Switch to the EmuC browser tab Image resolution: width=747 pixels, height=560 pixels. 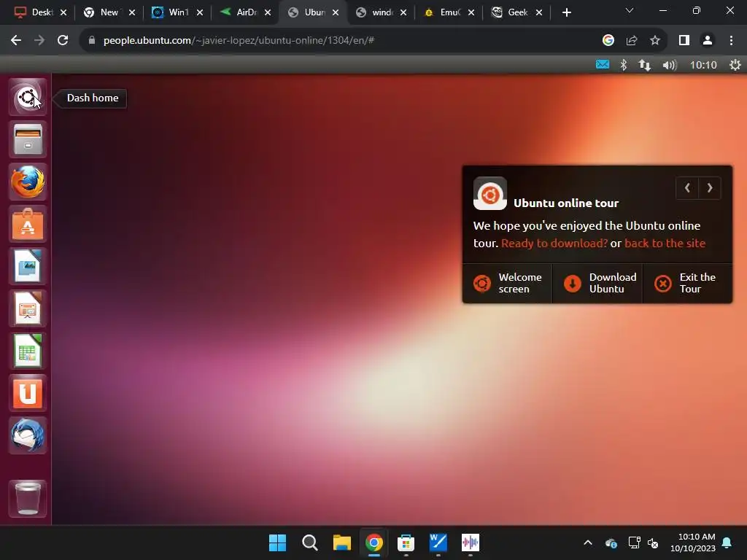point(449,12)
